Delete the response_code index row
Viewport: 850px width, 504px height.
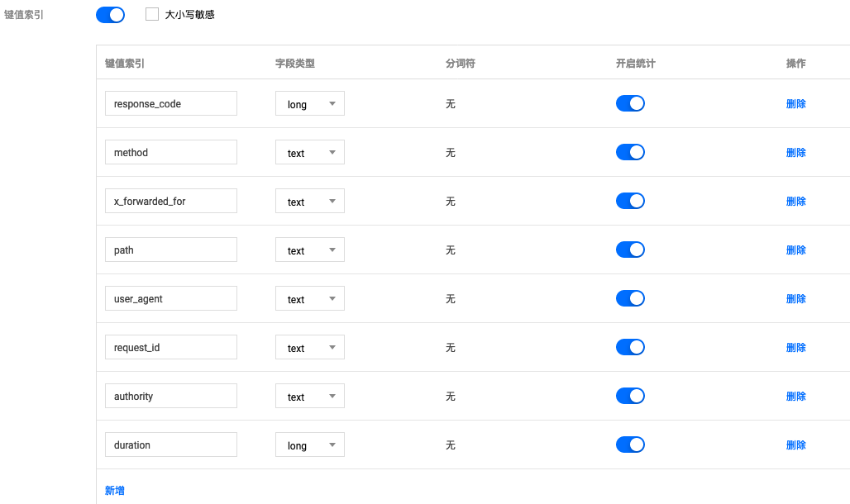(795, 103)
